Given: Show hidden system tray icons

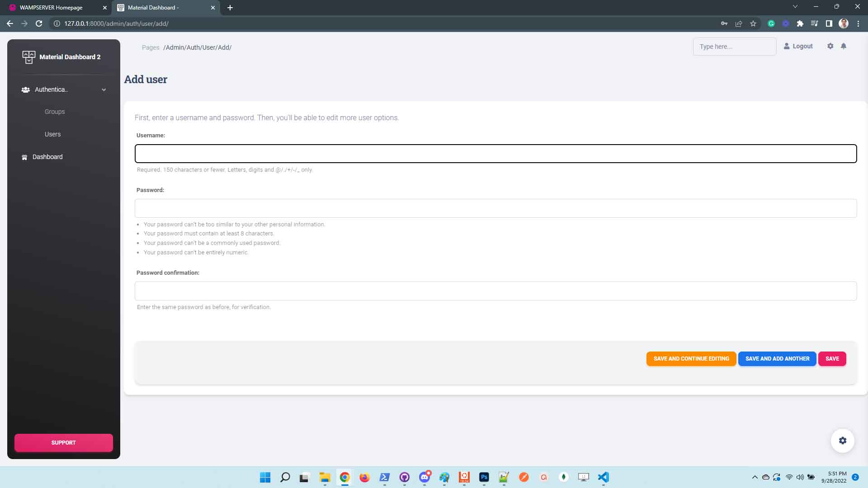Looking at the screenshot, I should coord(755,477).
